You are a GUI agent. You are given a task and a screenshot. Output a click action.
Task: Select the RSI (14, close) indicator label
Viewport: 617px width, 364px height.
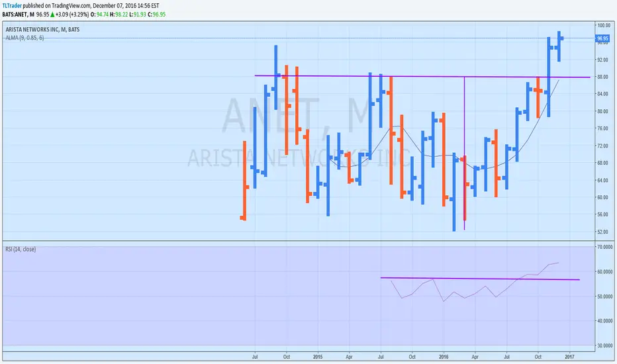21,249
